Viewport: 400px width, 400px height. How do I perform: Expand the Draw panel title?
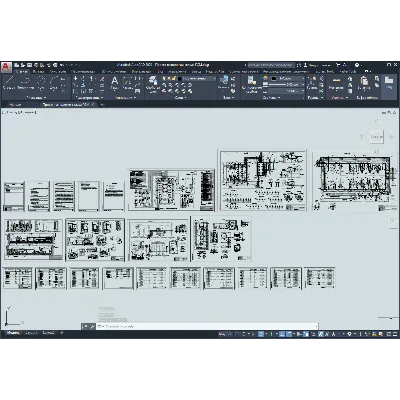[x=36, y=98]
